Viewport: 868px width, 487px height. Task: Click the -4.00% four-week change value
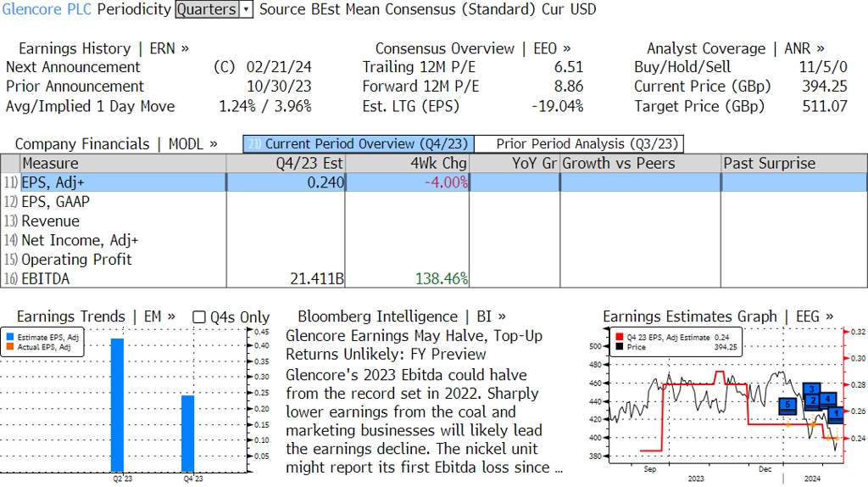pyautogui.click(x=446, y=182)
